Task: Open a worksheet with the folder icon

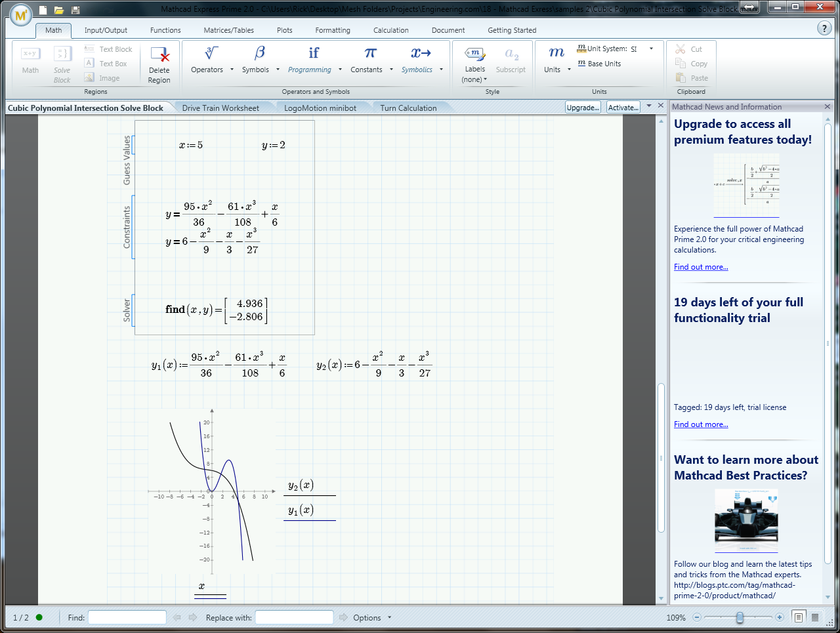Action: coord(59,10)
